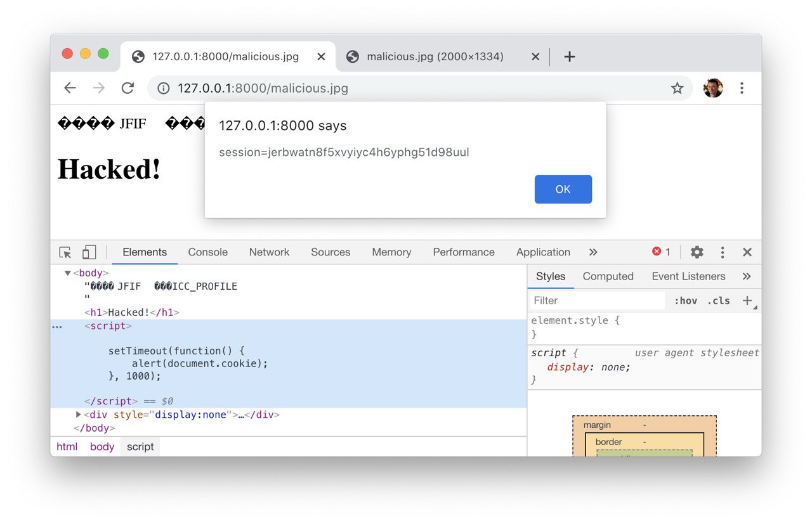Toggle the :hov element state option
Image resolution: width=812 pixels, height=523 pixels.
coord(685,300)
